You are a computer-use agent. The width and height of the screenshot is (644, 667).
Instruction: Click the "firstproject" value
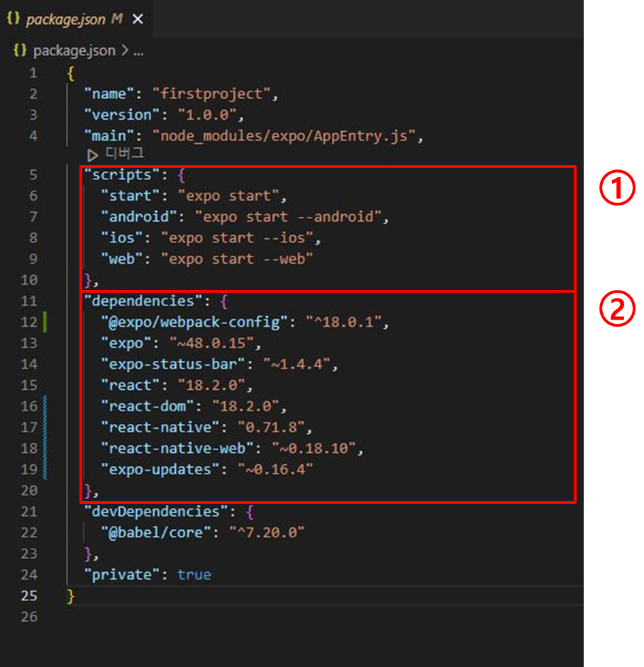pyautogui.click(x=211, y=94)
